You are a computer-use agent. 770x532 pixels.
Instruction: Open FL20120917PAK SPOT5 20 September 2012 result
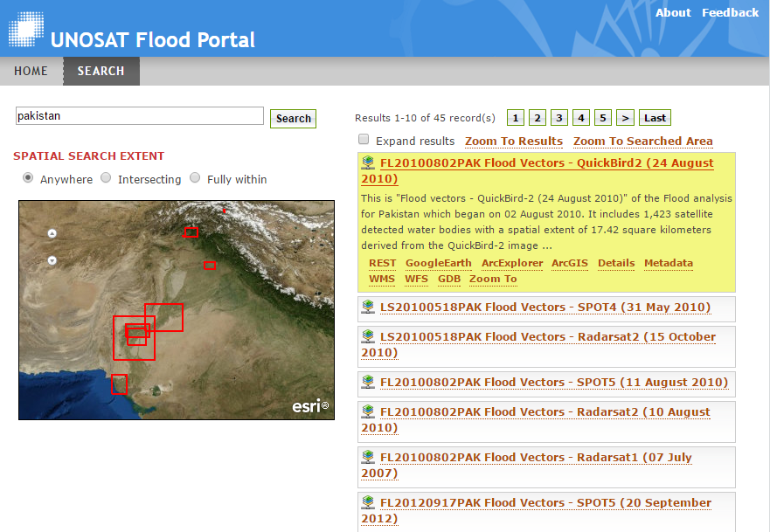point(537,510)
